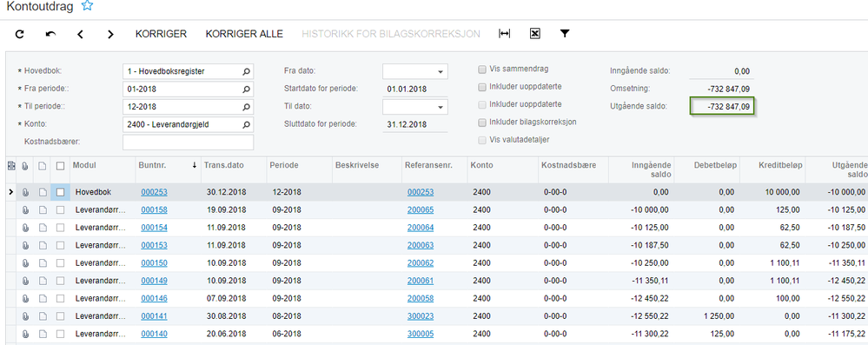Click the KORRIGER toolbar command

pos(161,34)
